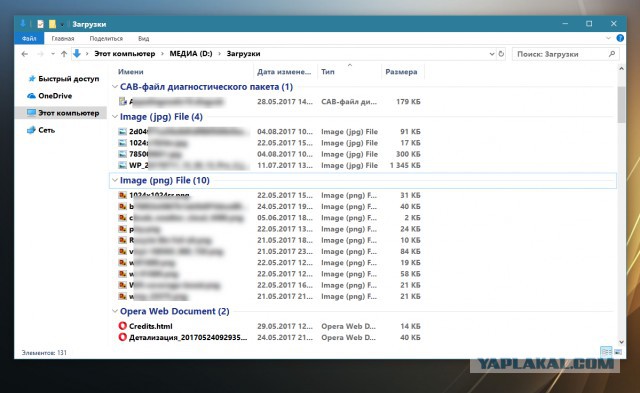This screenshot has height=393, width=640.
Task: Select Этот компьютер in the sidebar
Action: [61, 113]
